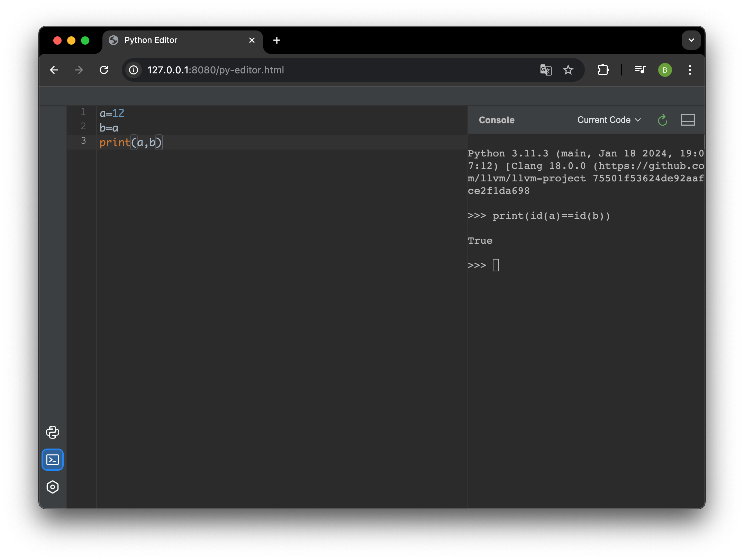Click line number 1 in gutter
Image resolution: width=744 pixels, height=560 pixels.
tap(83, 111)
